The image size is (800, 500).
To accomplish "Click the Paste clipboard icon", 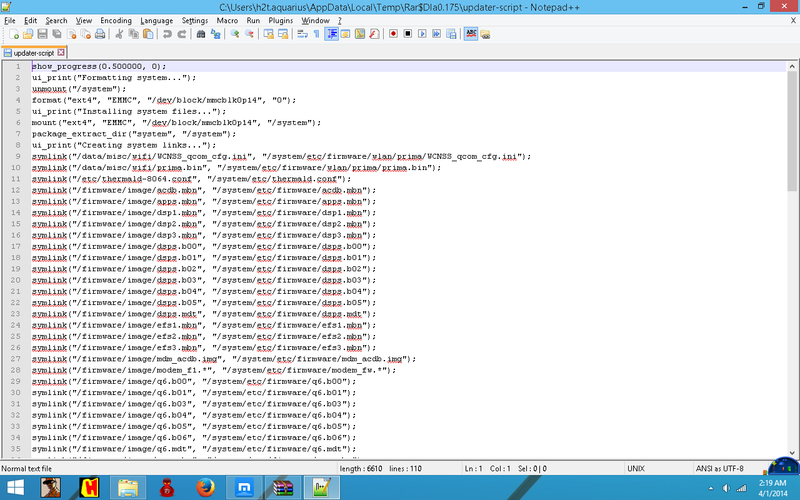I will click(x=148, y=34).
